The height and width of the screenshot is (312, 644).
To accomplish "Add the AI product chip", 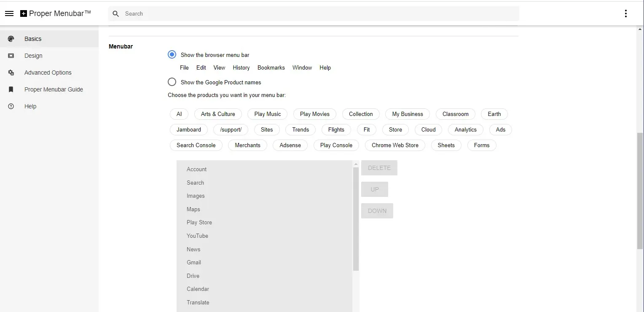I will [179, 114].
